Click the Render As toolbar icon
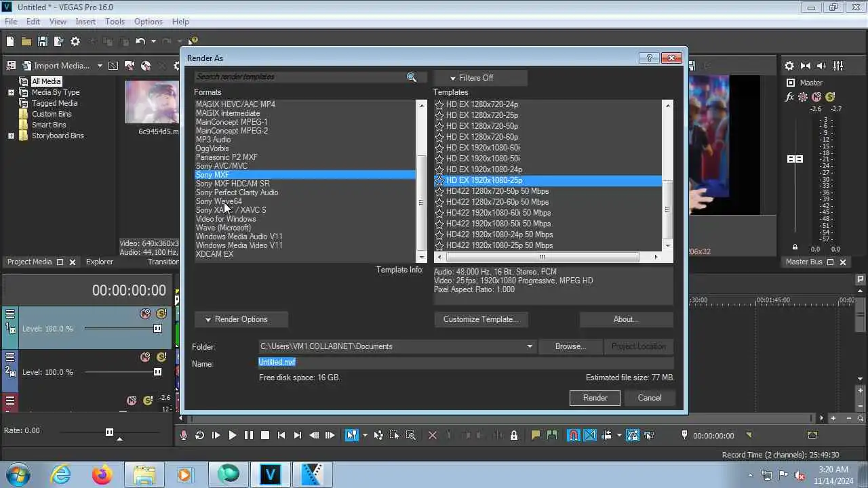The image size is (868, 488). coord(58,41)
